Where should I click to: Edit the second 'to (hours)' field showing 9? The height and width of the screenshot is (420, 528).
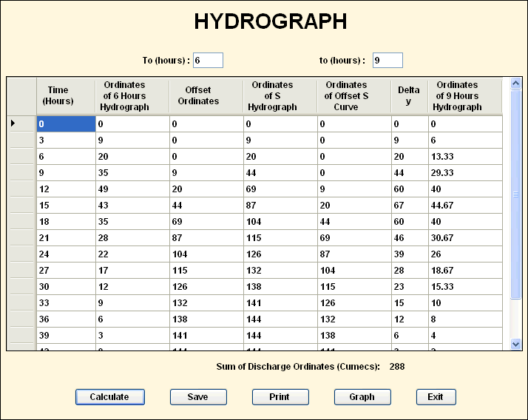pyautogui.click(x=387, y=61)
